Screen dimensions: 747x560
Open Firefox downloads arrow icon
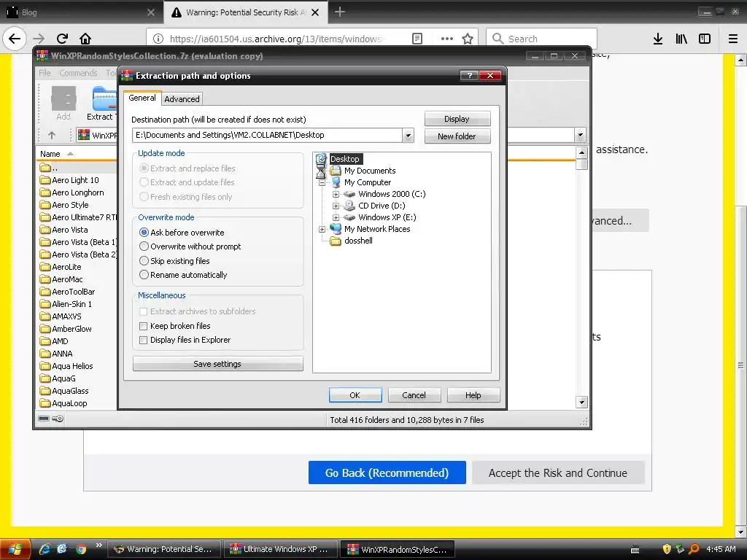pos(658,39)
